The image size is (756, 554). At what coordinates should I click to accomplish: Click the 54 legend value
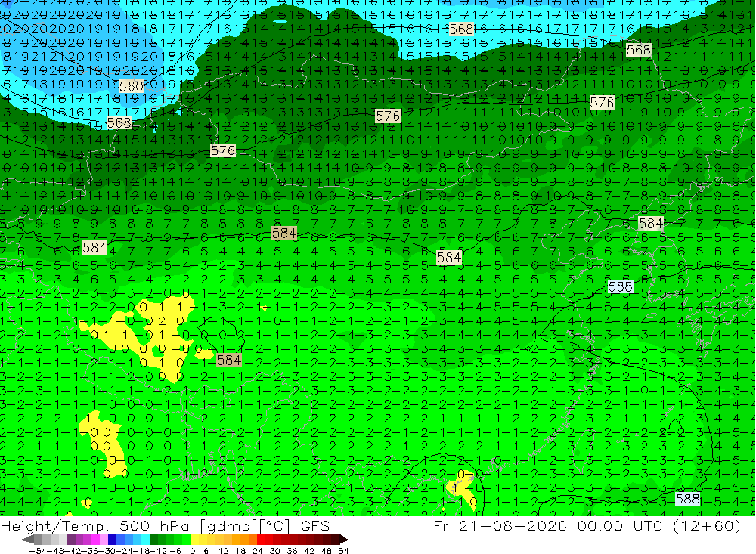(343, 551)
